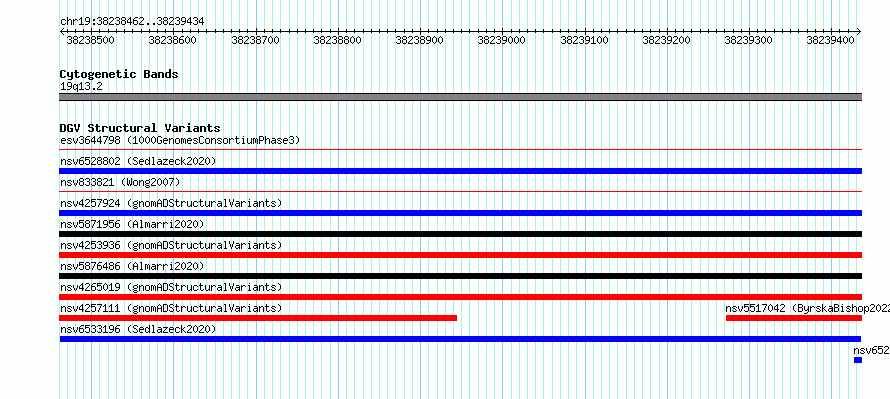Viewport: 890px width, 399px height.
Task: Click the small blue nsv652 variant block
Action: pos(858,360)
